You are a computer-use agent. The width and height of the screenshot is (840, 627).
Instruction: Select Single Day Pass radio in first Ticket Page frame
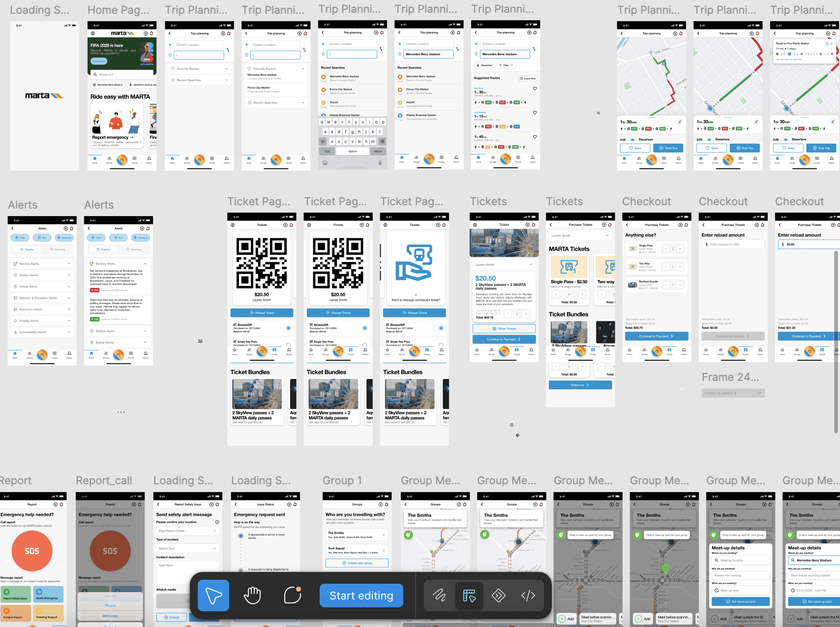[x=288, y=345]
